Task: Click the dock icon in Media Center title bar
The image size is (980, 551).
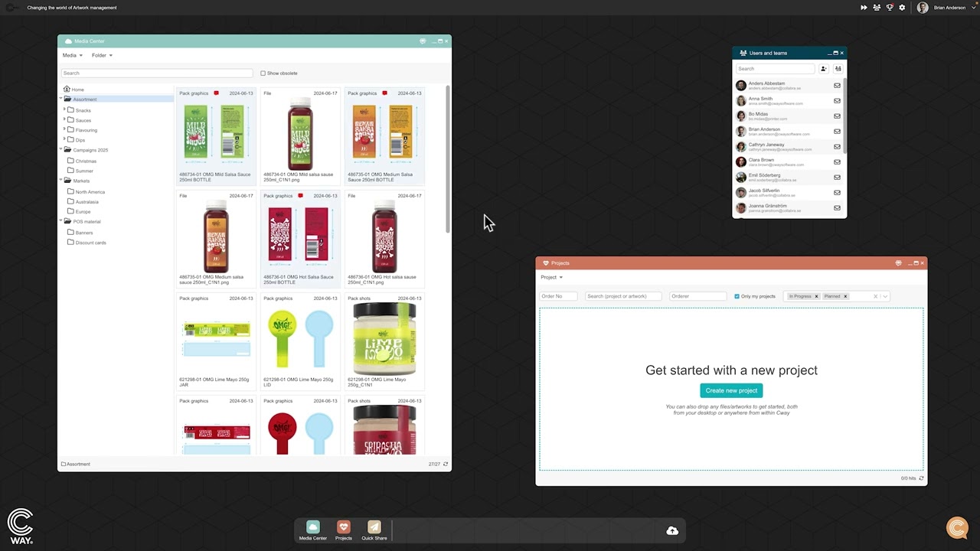Action: pyautogui.click(x=423, y=41)
